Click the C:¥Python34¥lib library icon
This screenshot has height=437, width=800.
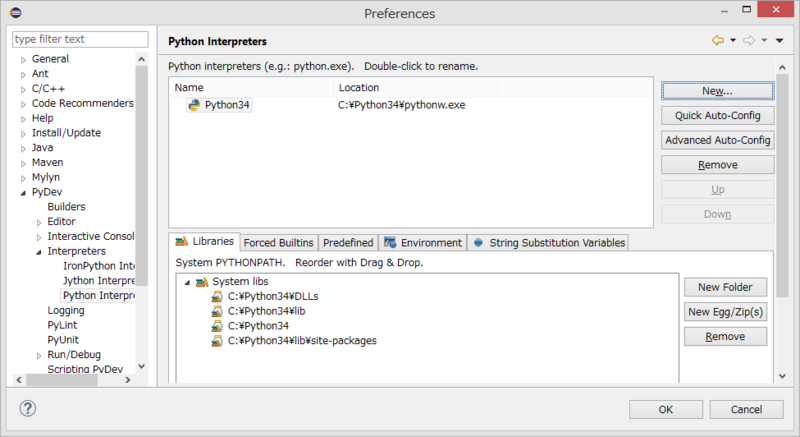(217, 311)
